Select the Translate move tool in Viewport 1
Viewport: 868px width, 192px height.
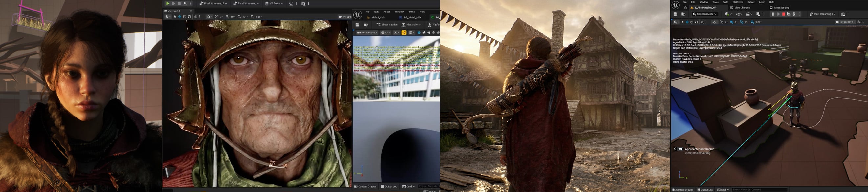[180, 17]
